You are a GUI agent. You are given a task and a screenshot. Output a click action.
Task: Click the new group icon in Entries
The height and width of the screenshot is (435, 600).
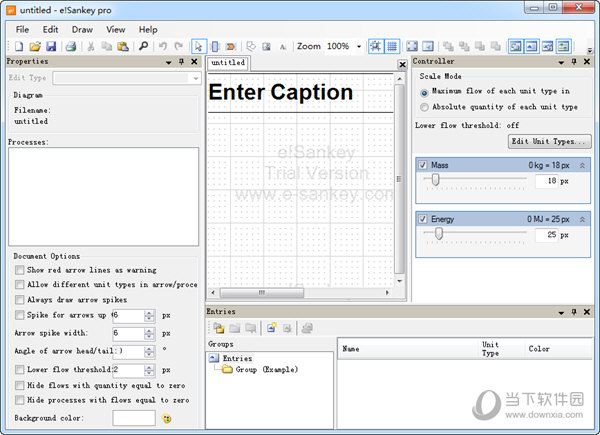[218, 327]
